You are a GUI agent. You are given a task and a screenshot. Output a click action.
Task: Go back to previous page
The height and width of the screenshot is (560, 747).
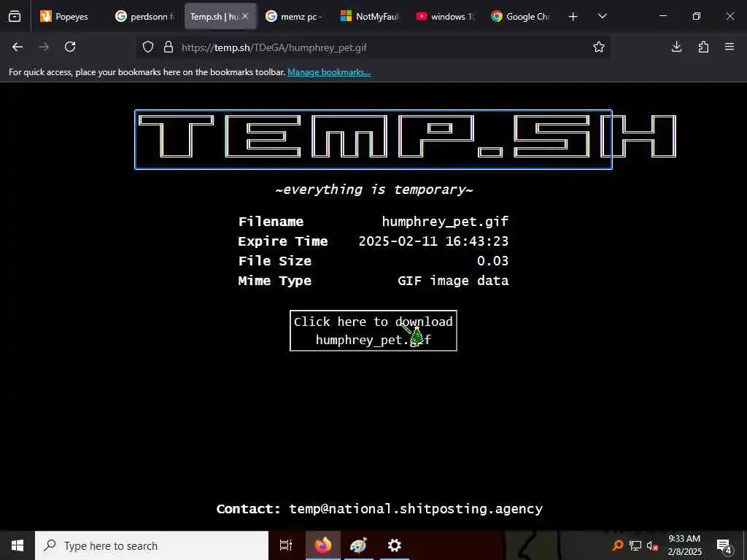click(18, 47)
